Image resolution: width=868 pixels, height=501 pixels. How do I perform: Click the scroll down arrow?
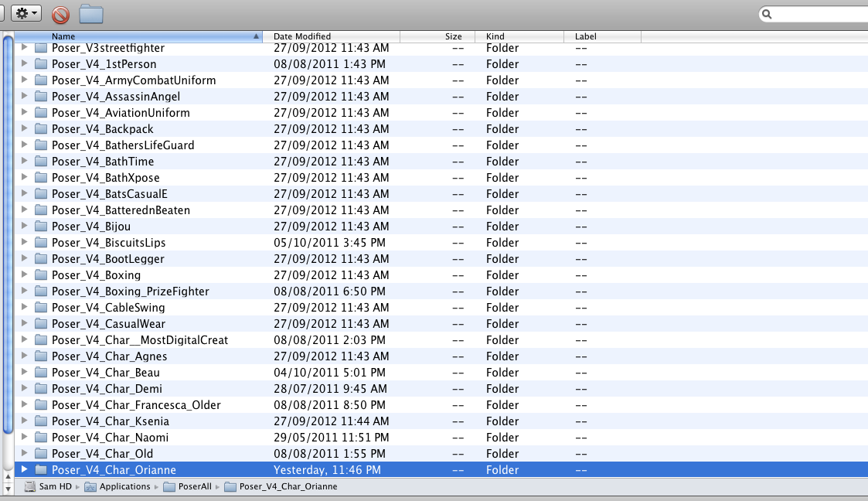[x=8, y=489]
